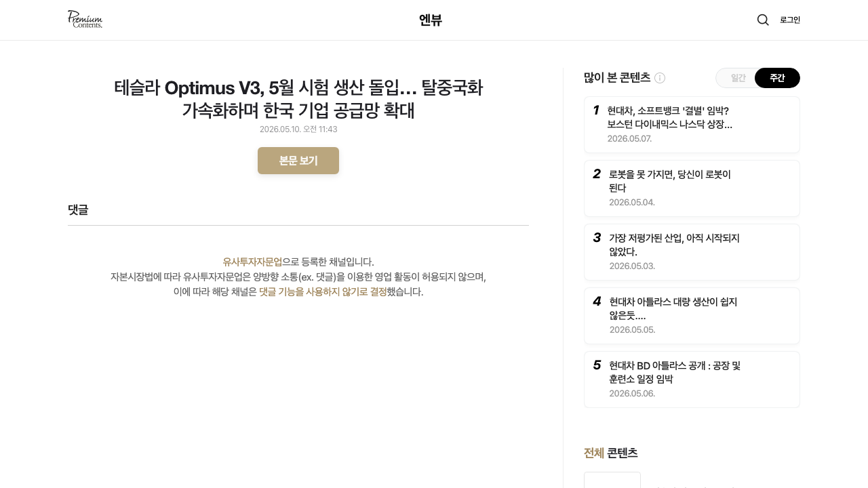
Task: Switch ranking to 주간
Action: 777,78
